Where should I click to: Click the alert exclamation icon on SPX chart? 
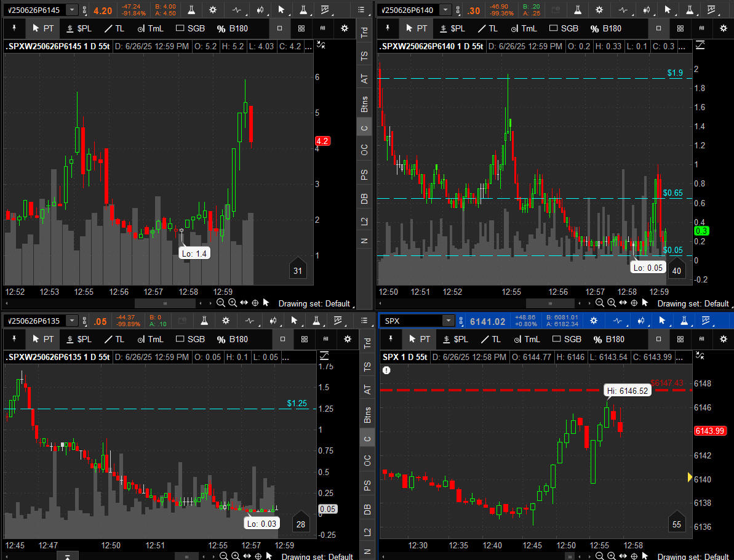386,370
